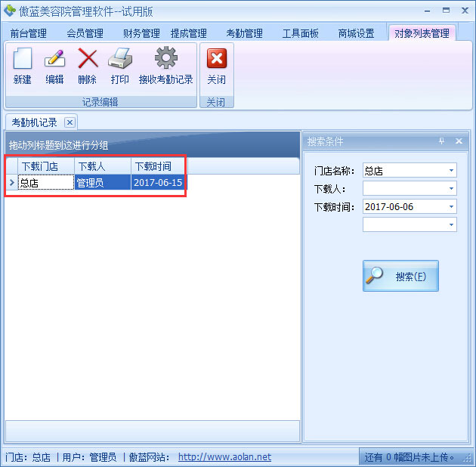476x467 pixels.
Task: Click the 还有 0 幅图片未上传 status entry
Action: coord(410,457)
